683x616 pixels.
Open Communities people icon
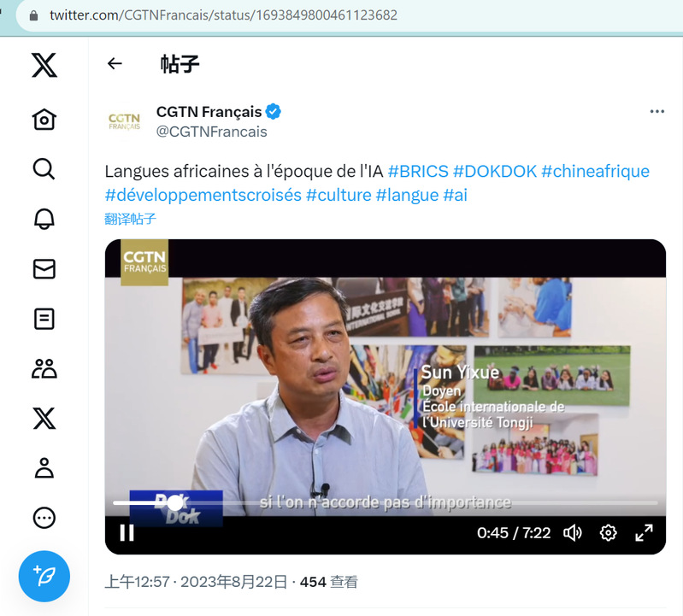(44, 368)
